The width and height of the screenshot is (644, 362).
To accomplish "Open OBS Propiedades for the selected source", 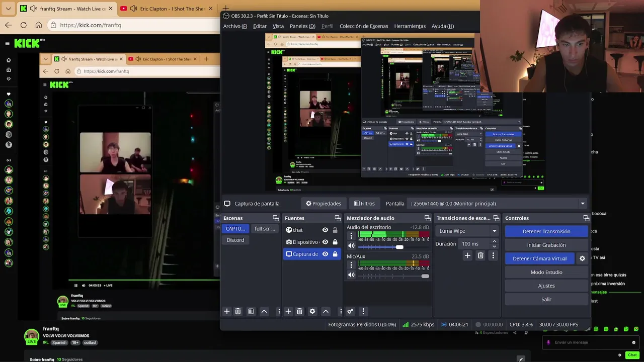I will (324, 204).
